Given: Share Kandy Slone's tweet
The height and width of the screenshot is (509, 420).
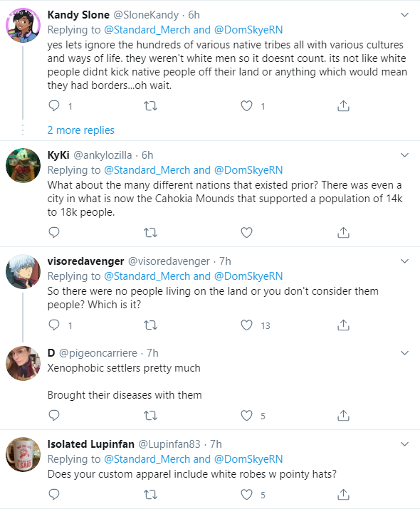Looking at the screenshot, I should (343, 106).
